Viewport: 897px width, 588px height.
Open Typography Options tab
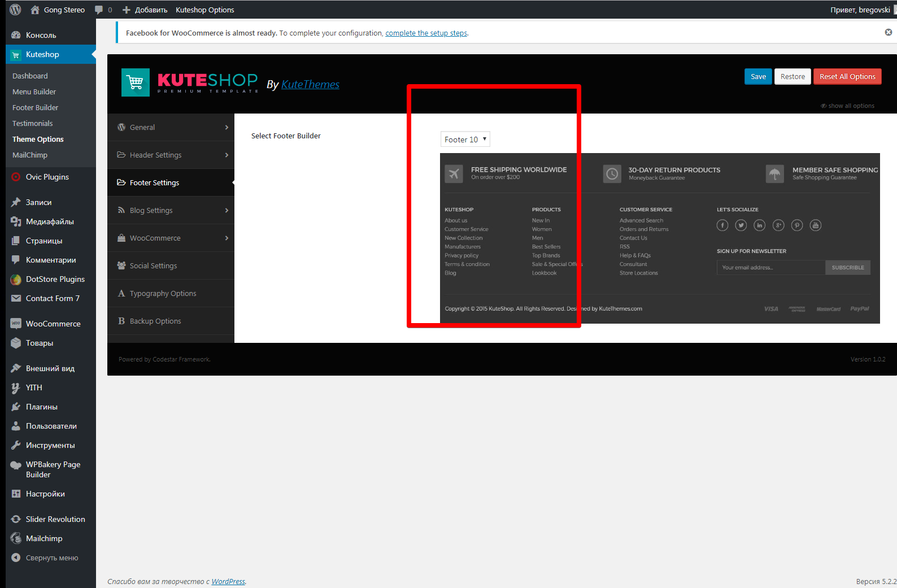click(x=171, y=294)
